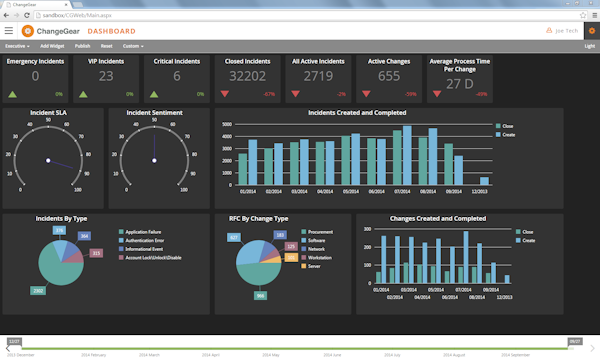The width and height of the screenshot is (600, 361).
Task: Click timeline right scroll arrow
Action: coord(592,348)
